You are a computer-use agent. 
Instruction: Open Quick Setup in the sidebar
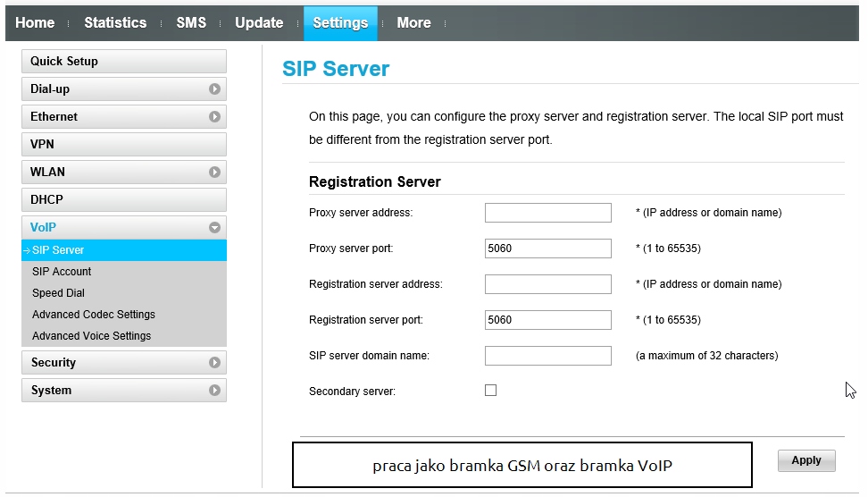pyautogui.click(x=123, y=62)
